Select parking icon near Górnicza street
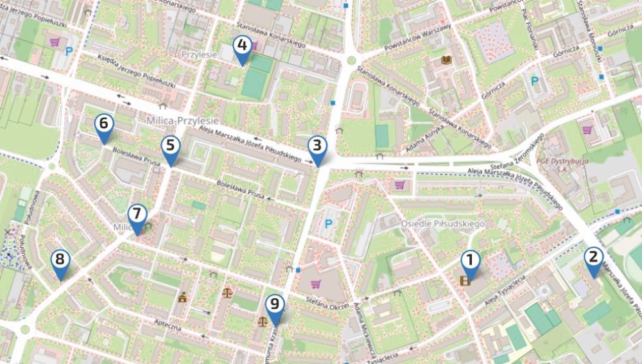 [534, 81]
